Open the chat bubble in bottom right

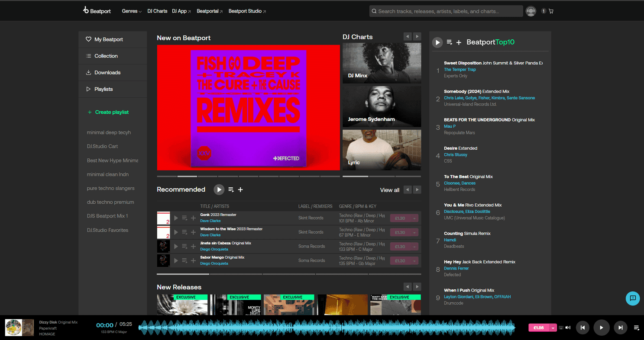click(633, 298)
